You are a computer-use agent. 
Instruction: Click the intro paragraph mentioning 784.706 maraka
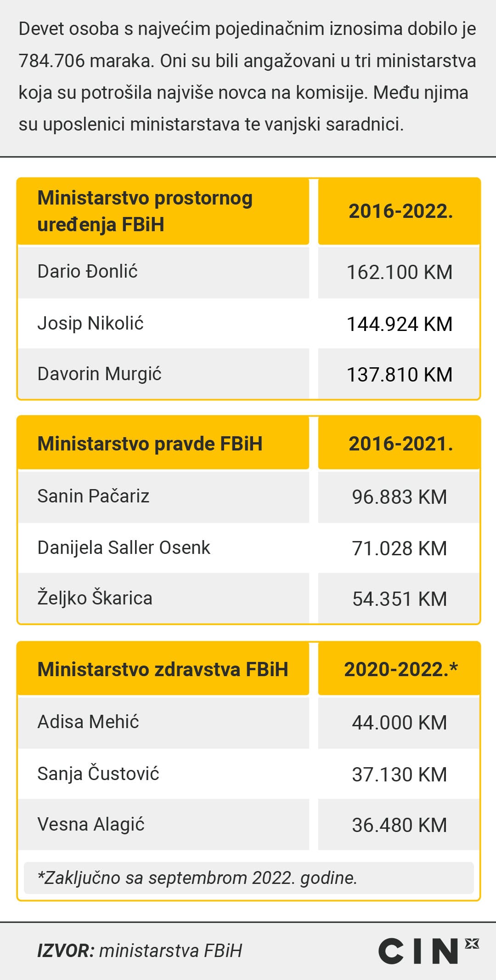click(x=247, y=76)
